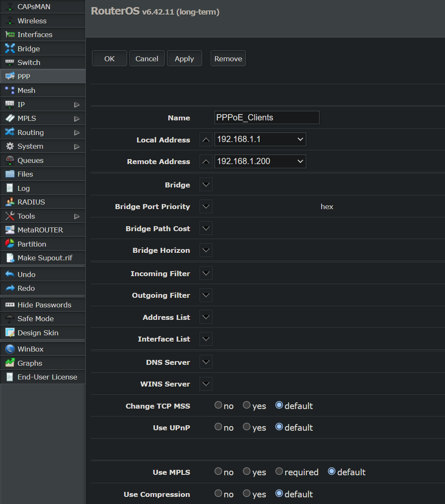Screen dimensions: 445x504
Task: Click the Undo arrow icon
Action: click(x=10, y=274)
